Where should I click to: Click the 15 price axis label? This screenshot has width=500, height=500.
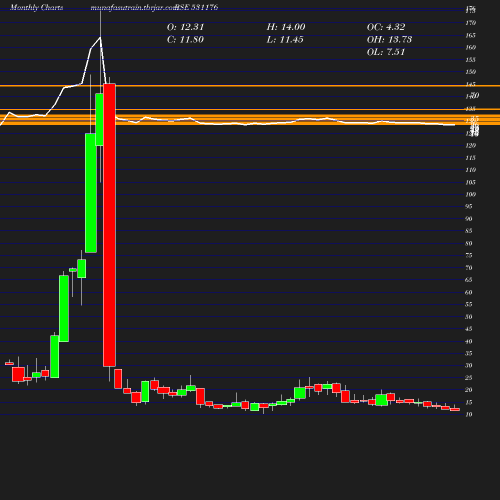coord(469,402)
